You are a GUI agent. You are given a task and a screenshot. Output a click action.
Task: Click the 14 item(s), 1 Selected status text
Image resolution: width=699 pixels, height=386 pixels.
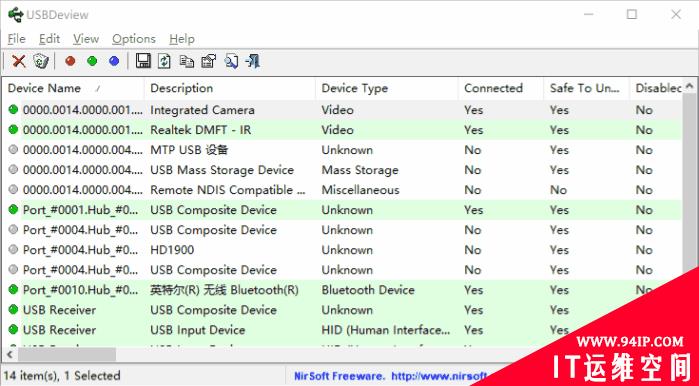tap(62, 376)
